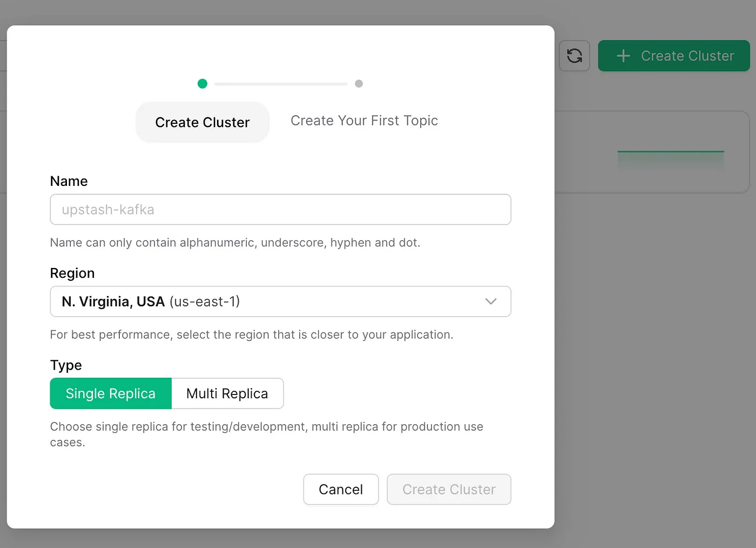Focus the Name input with upstash-kafka placeholder
Viewport: 756px width, 548px height.
[x=280, y=210]
